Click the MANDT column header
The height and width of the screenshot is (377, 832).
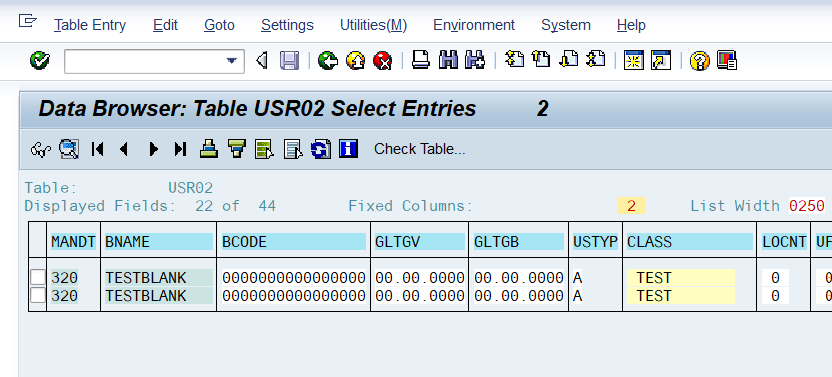point(73,242)
